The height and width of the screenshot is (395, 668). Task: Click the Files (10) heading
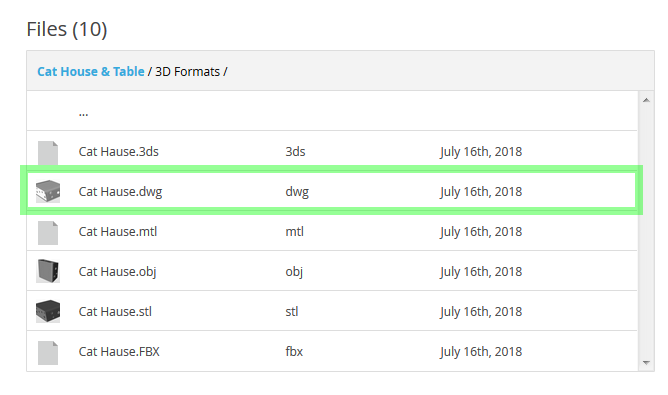point(67,29)
